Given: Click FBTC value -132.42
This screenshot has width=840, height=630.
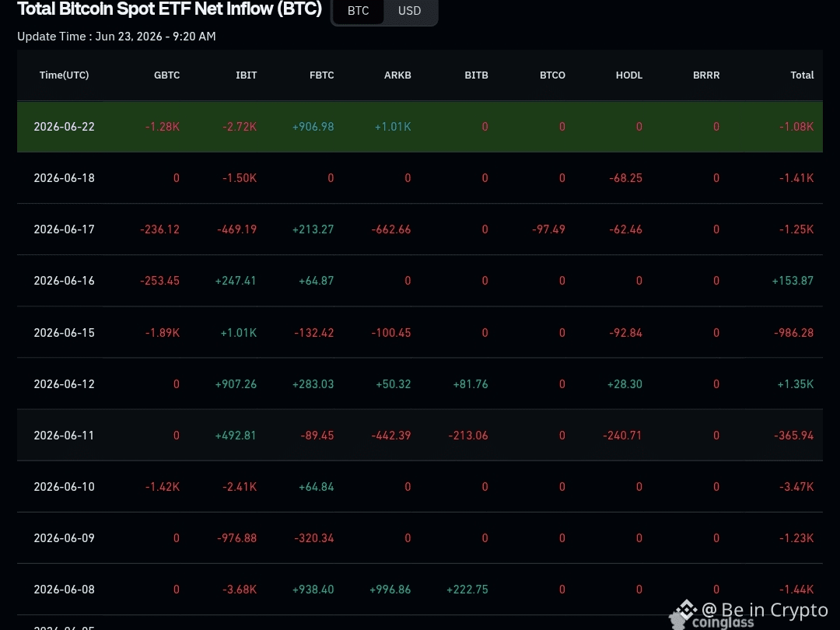Looking at the screenshot, I should (x=314, y=333).
